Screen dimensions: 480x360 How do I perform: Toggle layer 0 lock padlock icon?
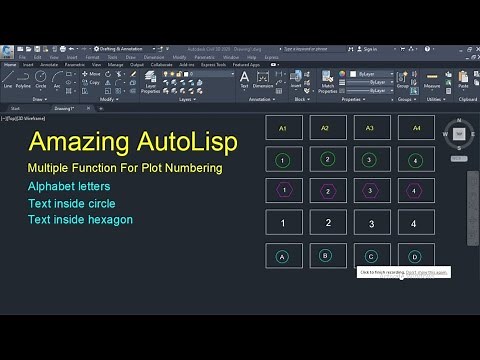(179, 74)
